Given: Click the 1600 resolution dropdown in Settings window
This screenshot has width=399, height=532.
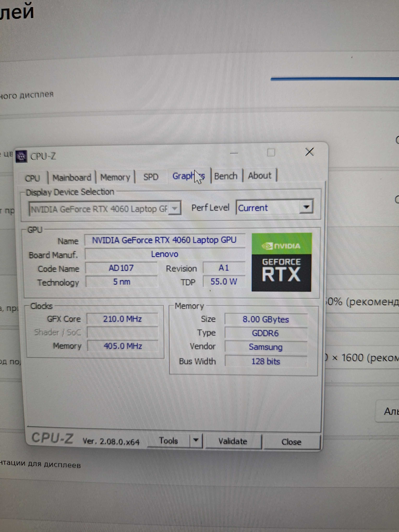Looking at the screenshot, I should click(x=362, y=358).
